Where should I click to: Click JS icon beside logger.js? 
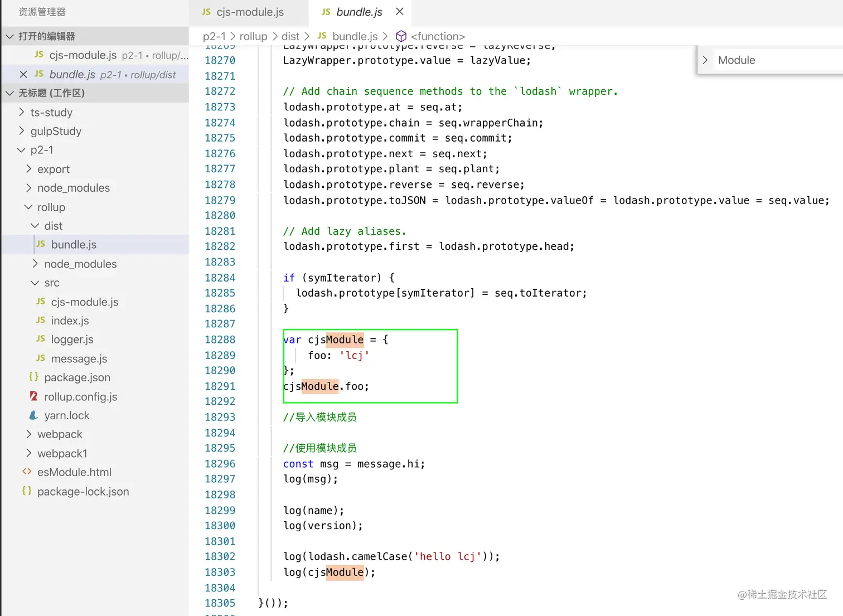(41, 339)
